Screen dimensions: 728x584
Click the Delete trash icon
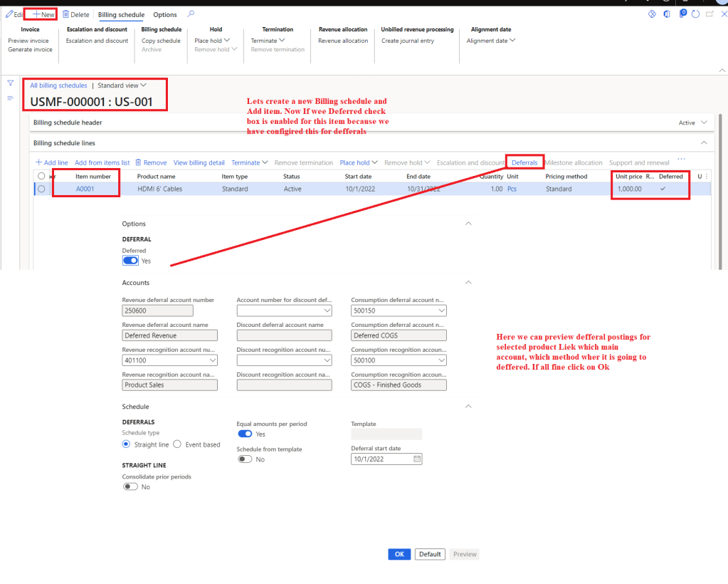tap(66, 15)
